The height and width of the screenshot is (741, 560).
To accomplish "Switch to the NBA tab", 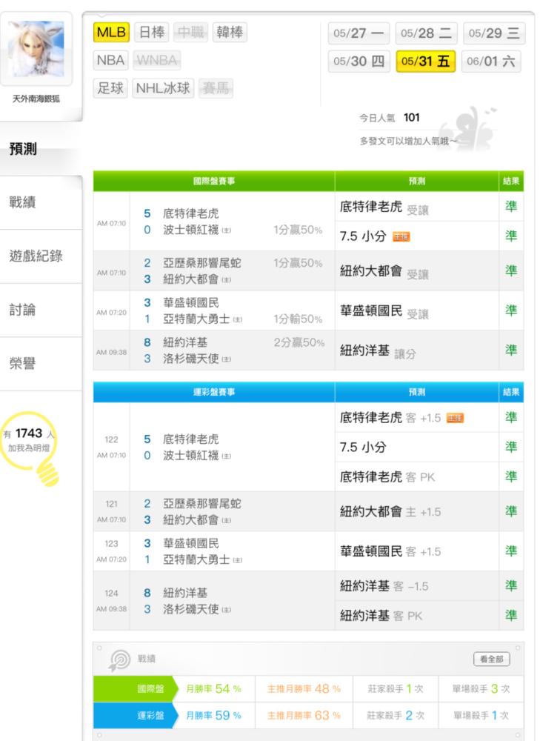I will point(110,60).
